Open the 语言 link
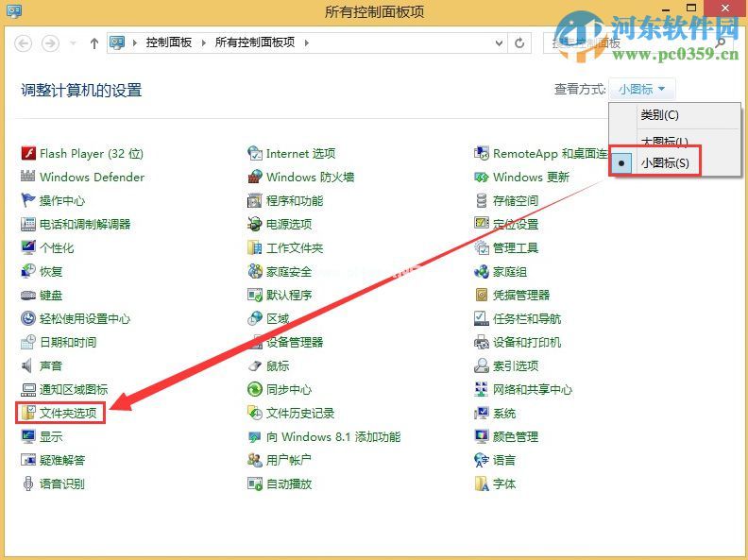Image resolution: width=748 pixels, height=560 pixels. pos(504,460)
